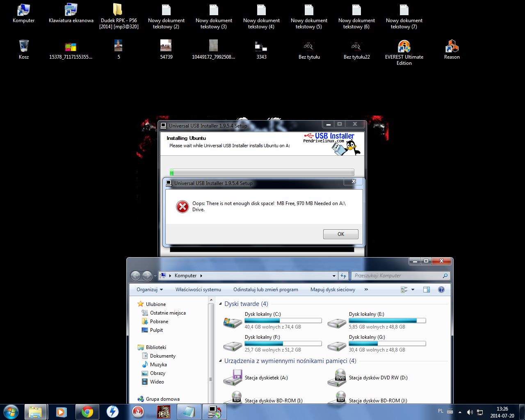Click Właściwości systemu in the toolbar
The height and width of the screenshot is (420, 525).
pyautogui.click(x=198, y=290)
